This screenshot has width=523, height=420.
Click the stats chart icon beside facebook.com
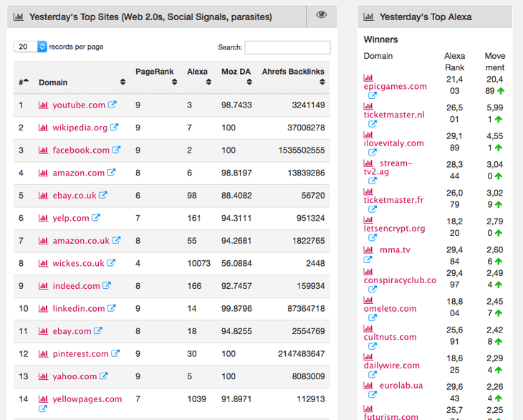click(x=43, y=151)
